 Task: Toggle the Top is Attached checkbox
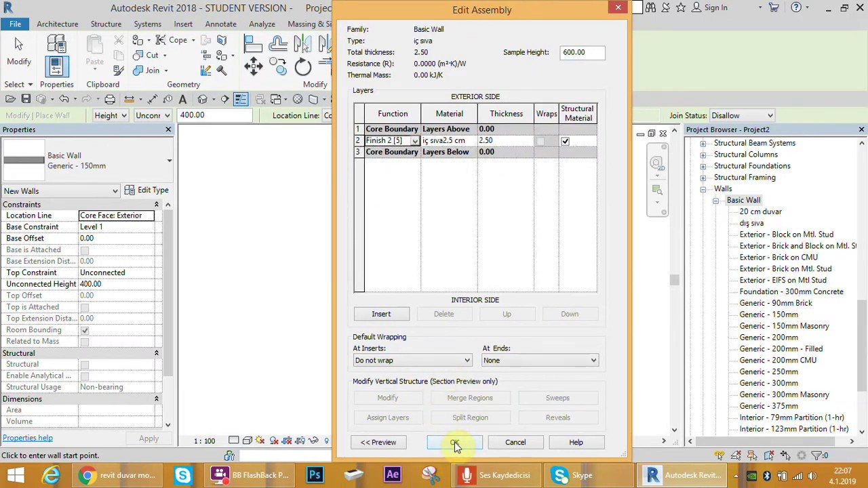pos(85,307)
